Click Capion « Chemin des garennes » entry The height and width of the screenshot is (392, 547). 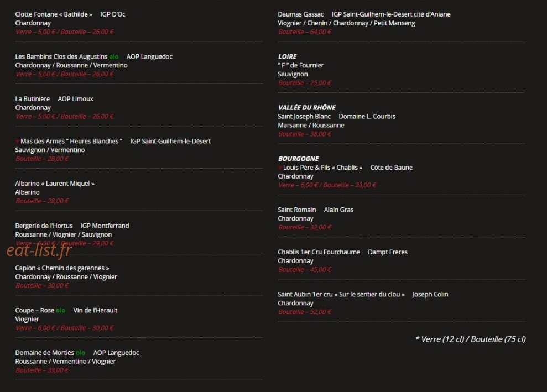point(62,268)
